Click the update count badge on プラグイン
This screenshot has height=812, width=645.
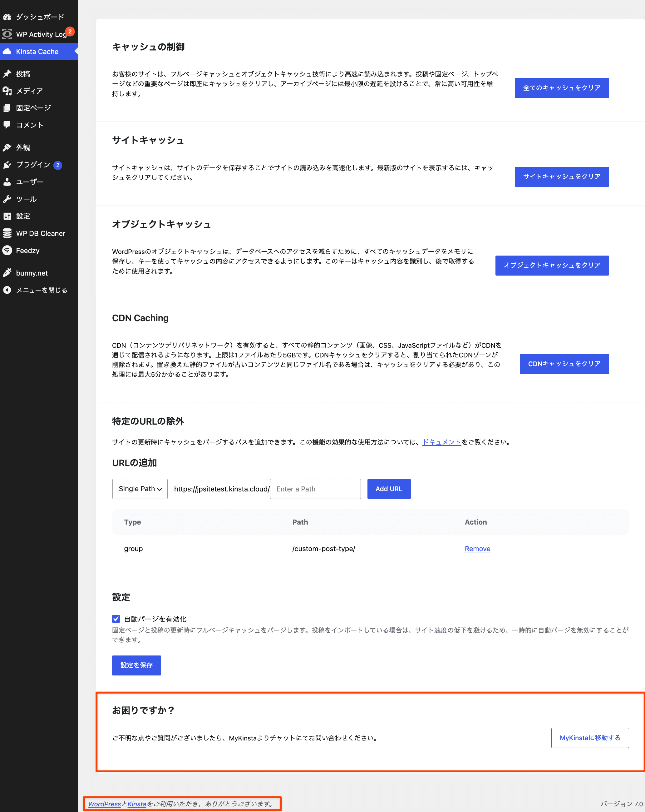tap(57, 165)
